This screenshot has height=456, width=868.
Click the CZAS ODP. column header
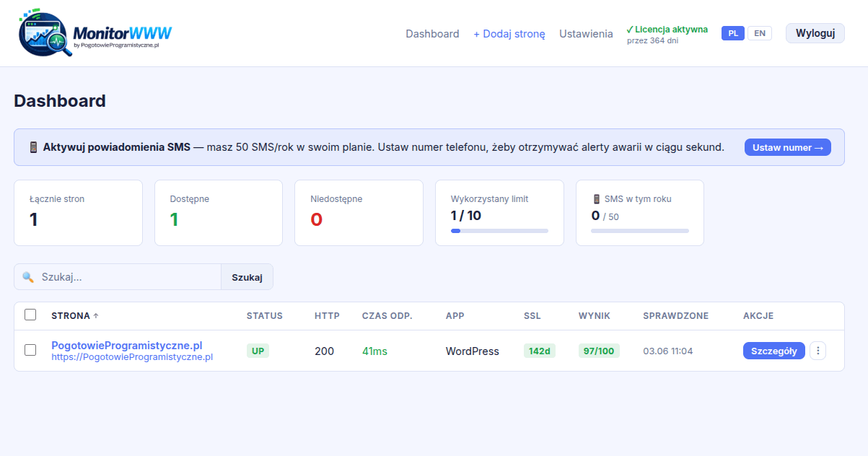click(387, 316)
